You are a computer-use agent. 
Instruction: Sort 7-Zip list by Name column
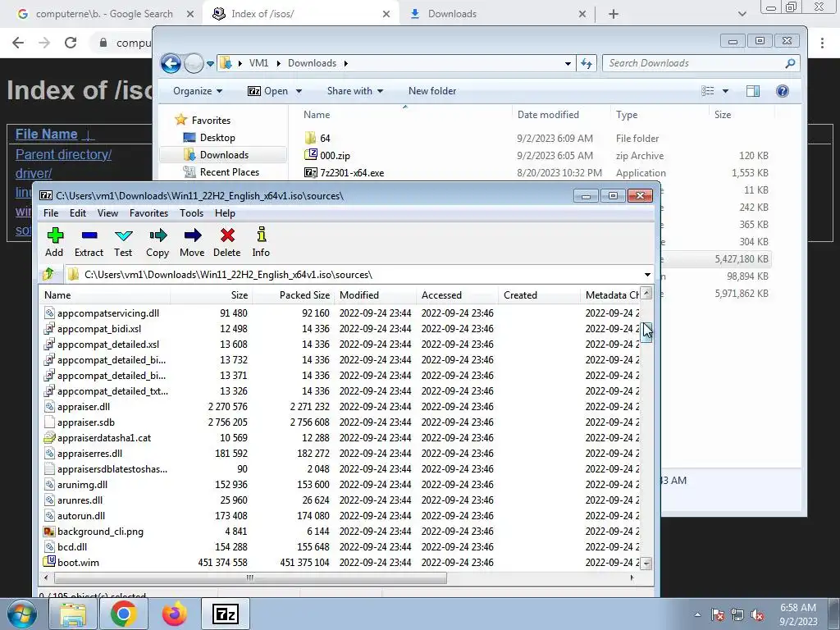105,295
